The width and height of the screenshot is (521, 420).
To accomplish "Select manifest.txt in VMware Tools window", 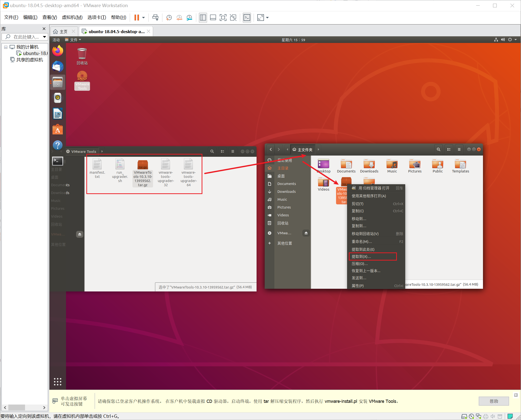I will pos(97,168).
